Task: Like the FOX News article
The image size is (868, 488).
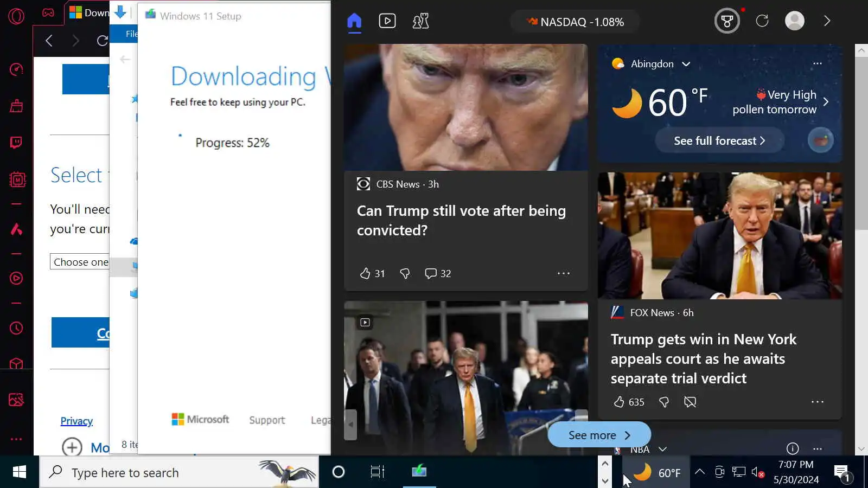Action: pyautogui.click(x=629, y=402)
